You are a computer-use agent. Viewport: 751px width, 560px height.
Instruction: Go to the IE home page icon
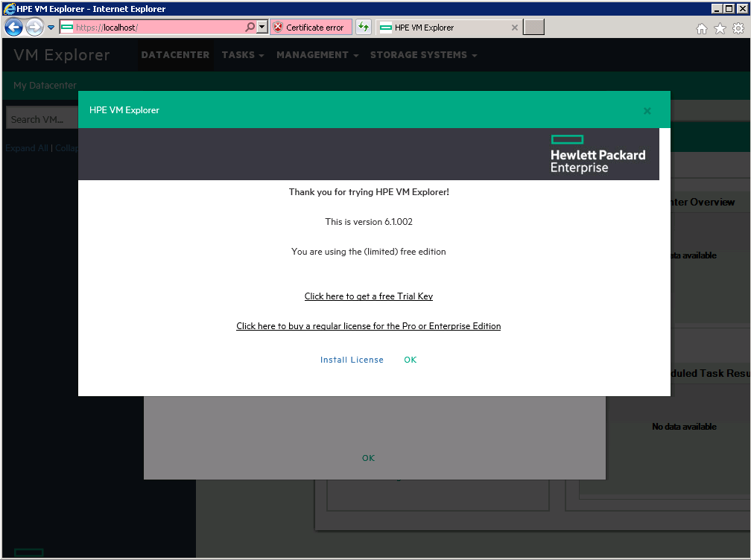point(702,29)
